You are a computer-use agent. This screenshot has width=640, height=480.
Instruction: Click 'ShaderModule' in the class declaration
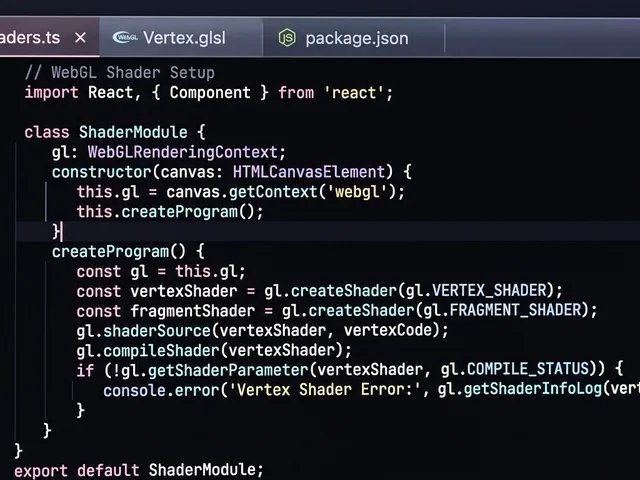click(x=133, y=132)
